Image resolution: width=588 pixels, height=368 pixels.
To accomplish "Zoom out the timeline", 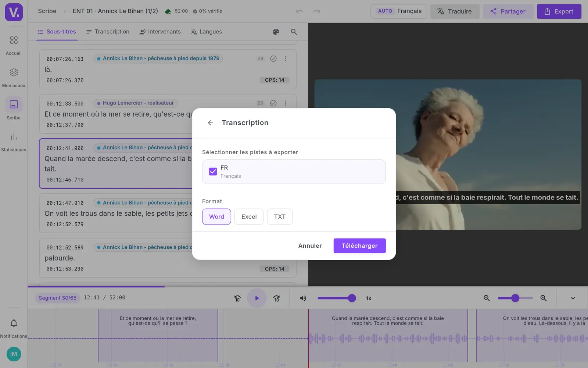I will coord(487,298).
